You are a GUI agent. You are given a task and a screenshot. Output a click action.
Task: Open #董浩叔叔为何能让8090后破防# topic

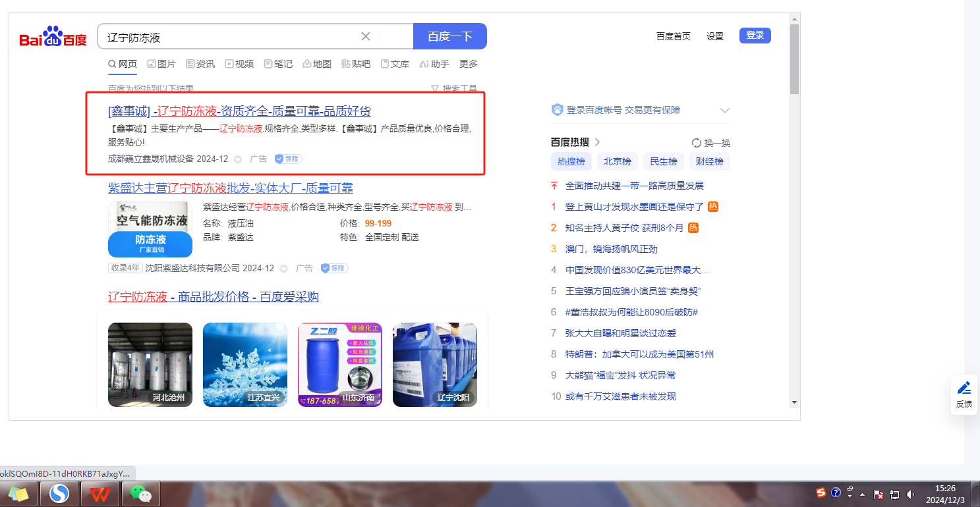(631, 312)
